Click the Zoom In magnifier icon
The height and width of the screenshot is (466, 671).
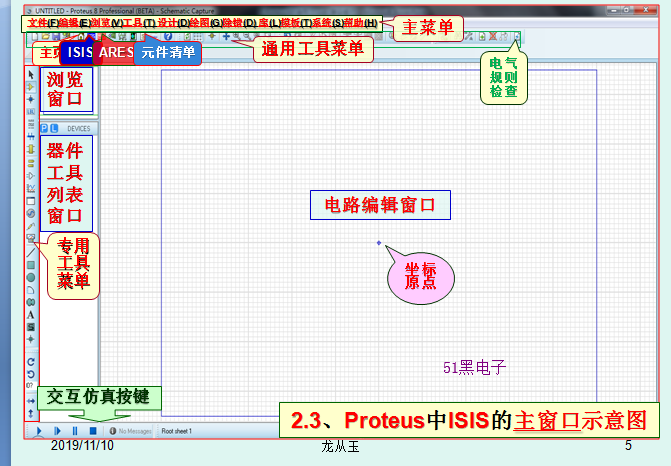click(x=236, y=37)
